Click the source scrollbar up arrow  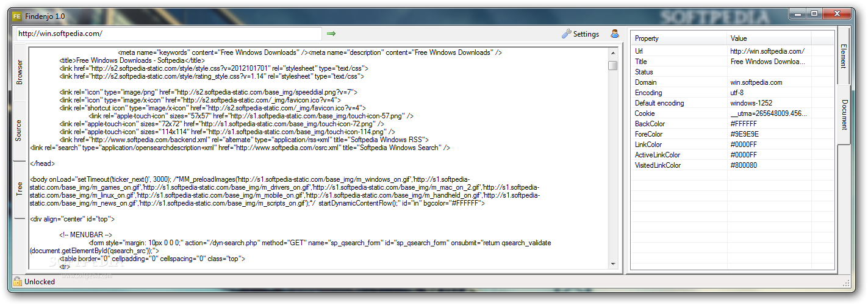tap(612, 53)
